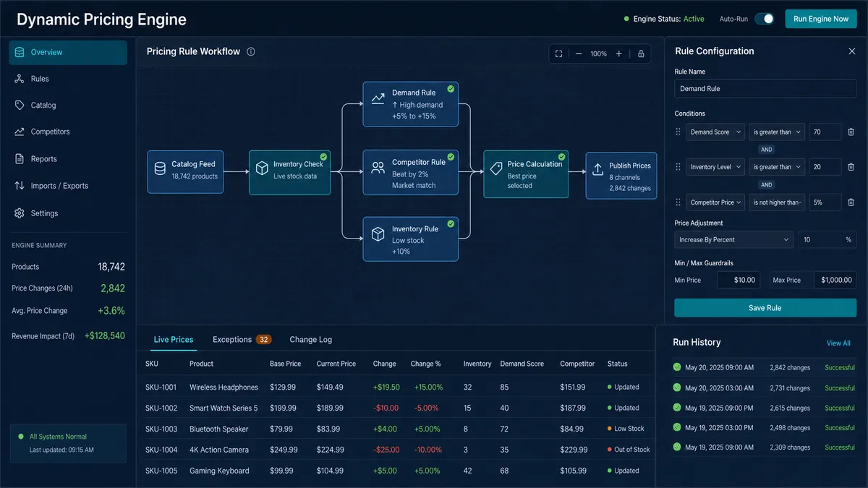
Task: Select the Smart Watch Series 5 product cell
Action: click(x=224, y=408)
